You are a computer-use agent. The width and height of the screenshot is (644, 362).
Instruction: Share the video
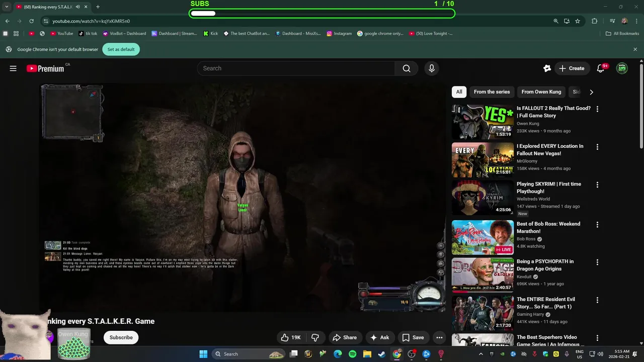tap(345, 337)
